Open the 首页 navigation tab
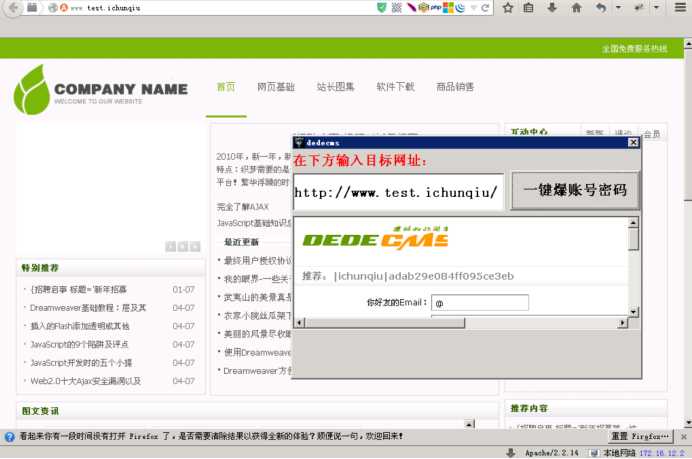This screenshot has height=459, width=692. tap(226, 87)
